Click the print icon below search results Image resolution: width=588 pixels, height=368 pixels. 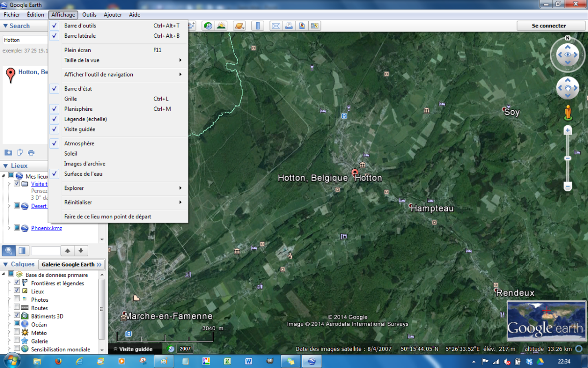click(x=31, y=153)
